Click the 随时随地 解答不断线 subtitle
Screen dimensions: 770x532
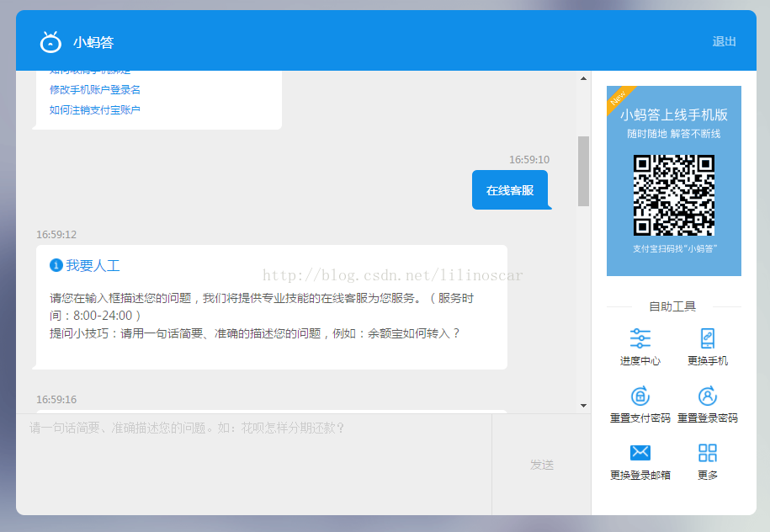(674, 134)
